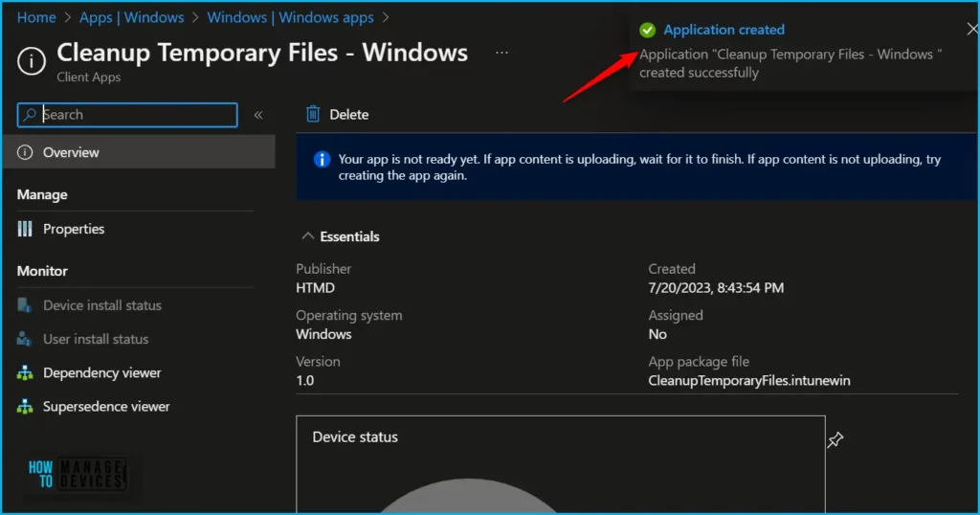Dismiss the Application created notification
Image resolution: width=980 pixels, height=515 pixels.
coord(972,29)
